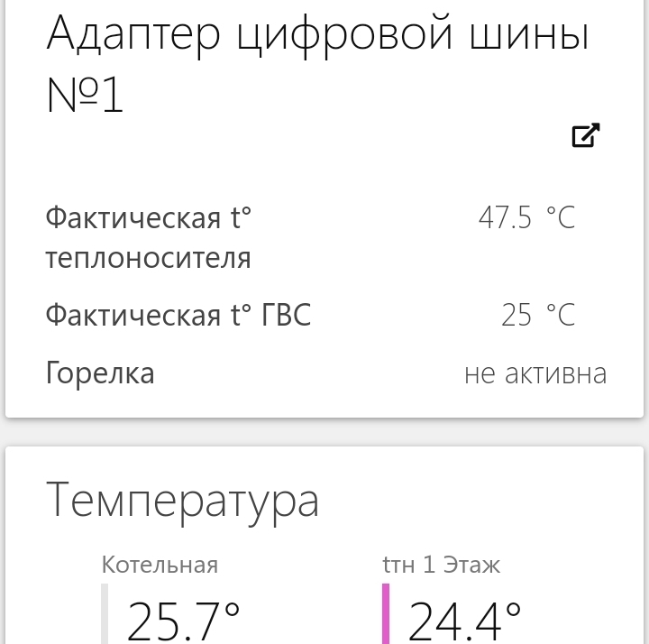Select the 'Котельная' sensor label
The height and width of the screenshot is (644, 649).
(160, 565)
